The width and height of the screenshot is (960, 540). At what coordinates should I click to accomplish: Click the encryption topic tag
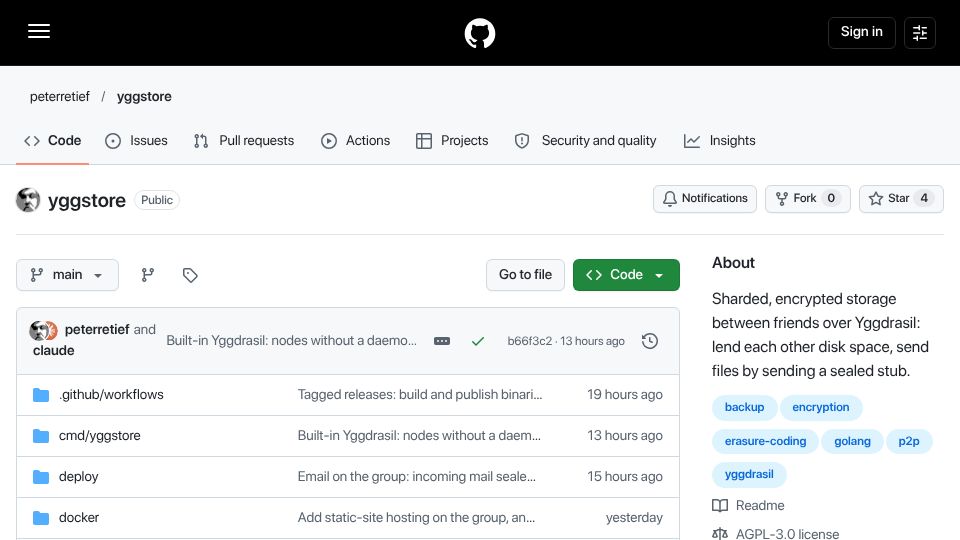(821, 408)
